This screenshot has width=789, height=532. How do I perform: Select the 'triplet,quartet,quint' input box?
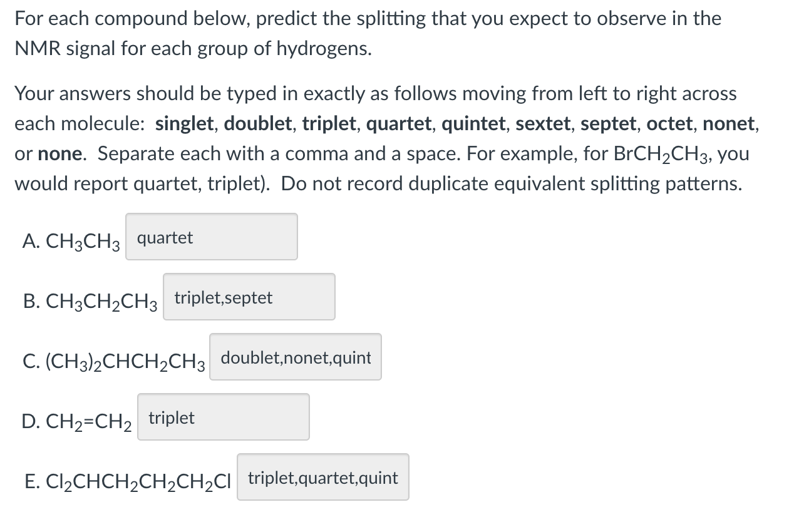(322, 477)
